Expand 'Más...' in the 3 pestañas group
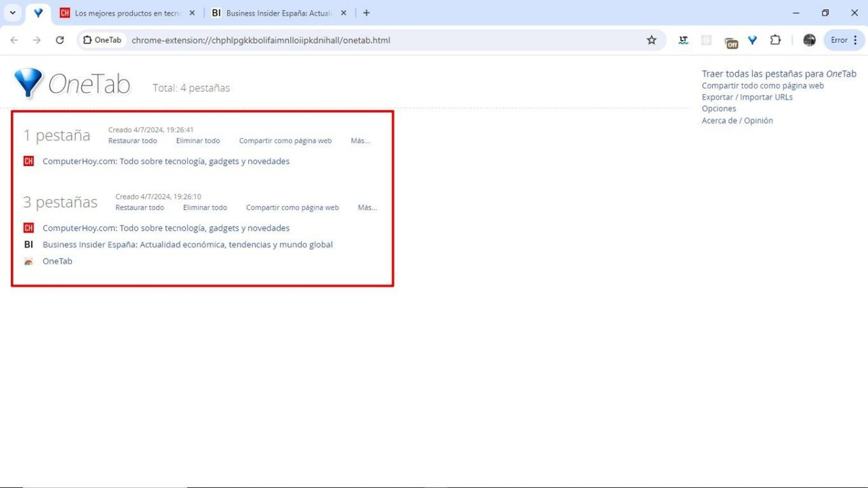This screenshot has height=488, width=868. 367,207
